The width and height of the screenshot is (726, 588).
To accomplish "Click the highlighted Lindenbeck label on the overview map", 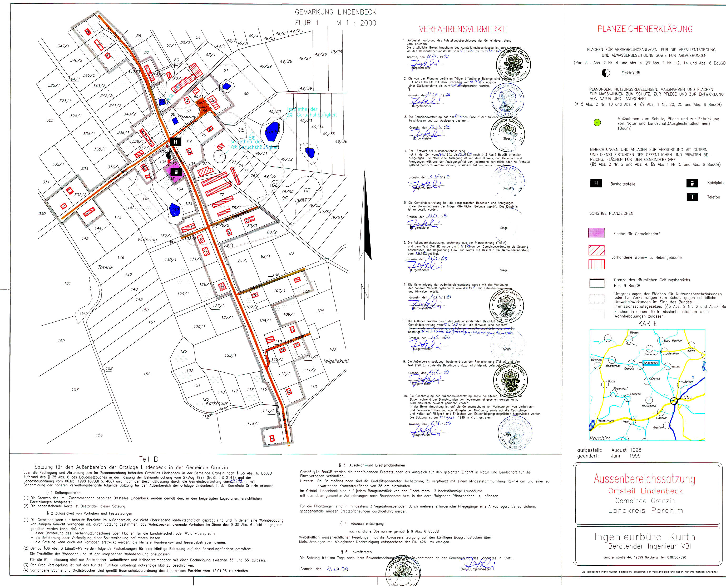I will [651, 363].
